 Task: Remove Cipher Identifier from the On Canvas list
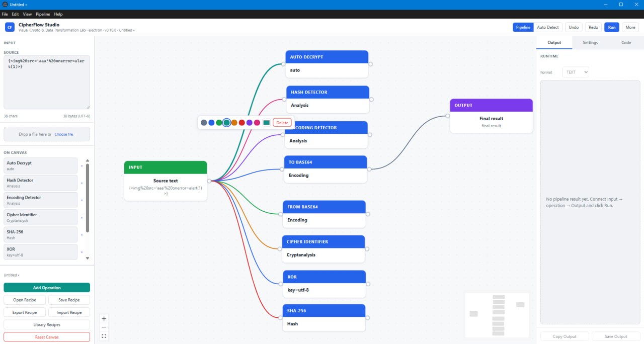[82, 218]
